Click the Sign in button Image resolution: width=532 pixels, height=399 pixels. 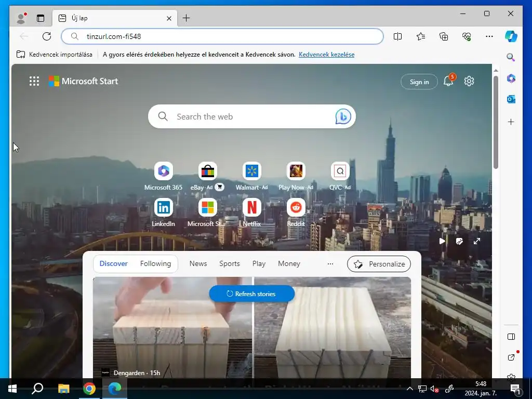click(x=419, y=82)
